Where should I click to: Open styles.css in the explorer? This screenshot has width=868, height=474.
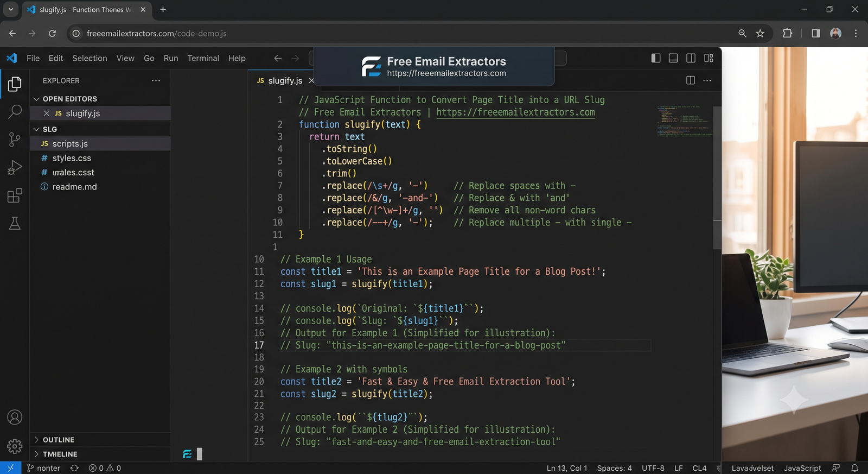[x=100, y=158]
